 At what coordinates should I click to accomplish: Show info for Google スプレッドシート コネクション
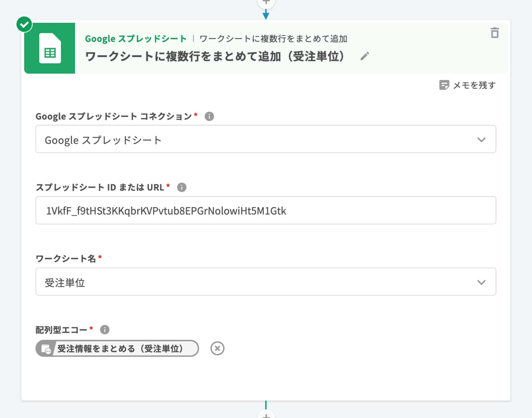(x=209, y=116)
